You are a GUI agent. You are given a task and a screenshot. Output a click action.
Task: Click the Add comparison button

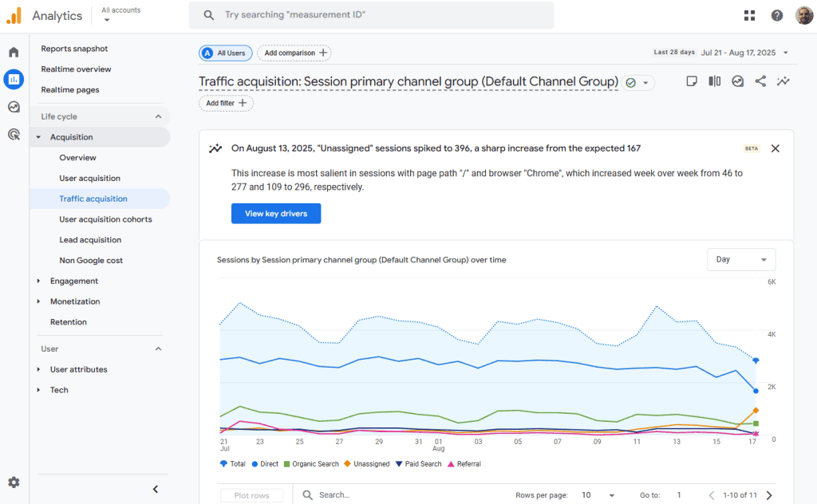[294, 53]
